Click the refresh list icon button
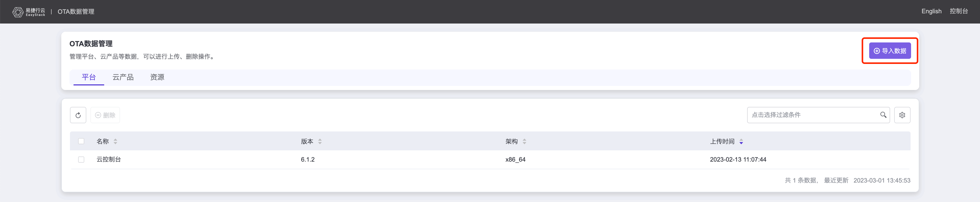 78,115
